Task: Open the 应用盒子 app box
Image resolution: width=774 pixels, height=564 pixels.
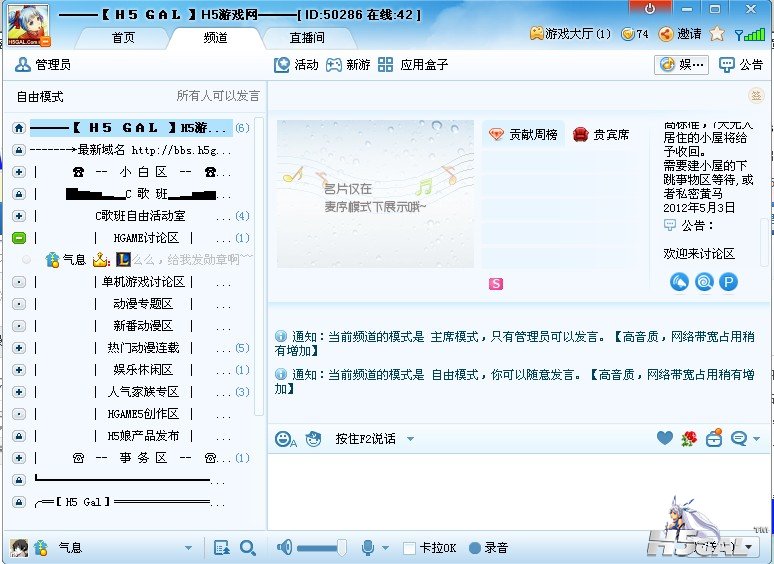Action: [413, 65]
